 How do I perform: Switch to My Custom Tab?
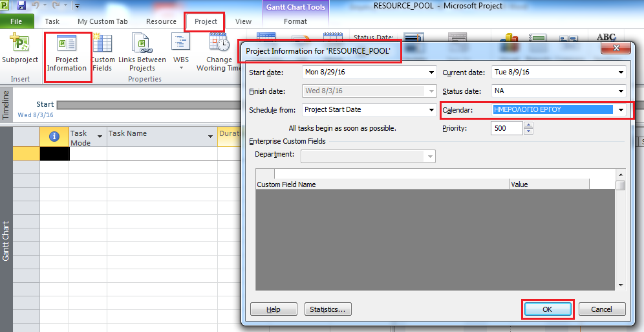[103, 21]
